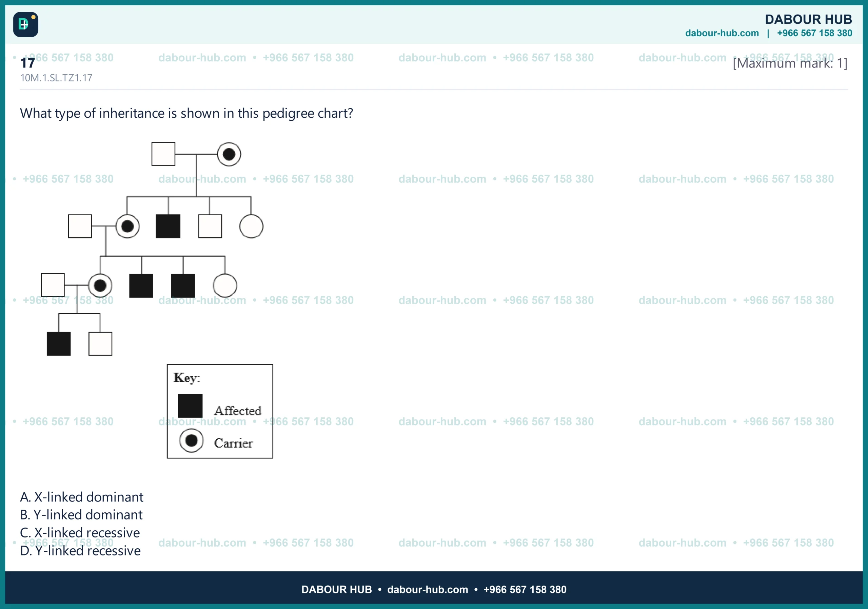The height and width of the screenshot is (609, 868).
Task: Click the second-generation affected male square
Action: 168,226
